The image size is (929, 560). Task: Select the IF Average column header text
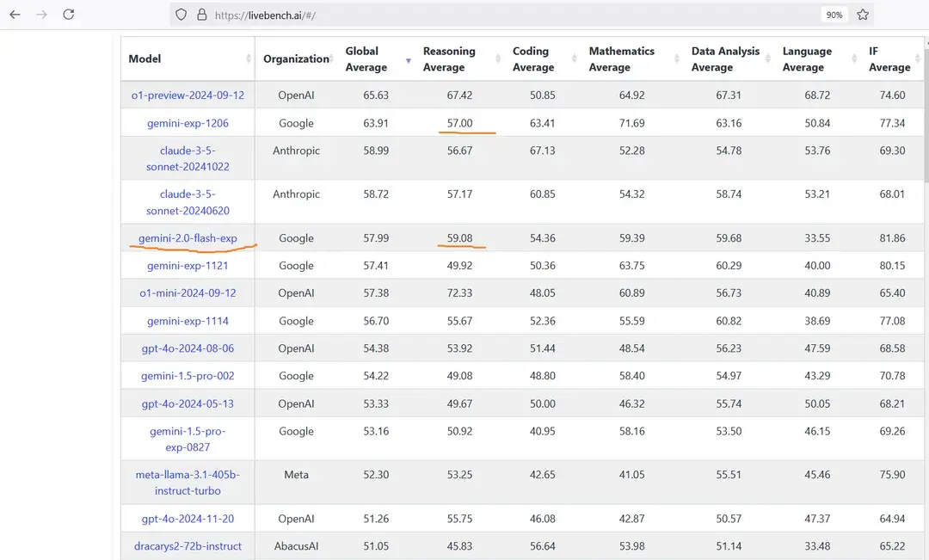coord(889,58)
